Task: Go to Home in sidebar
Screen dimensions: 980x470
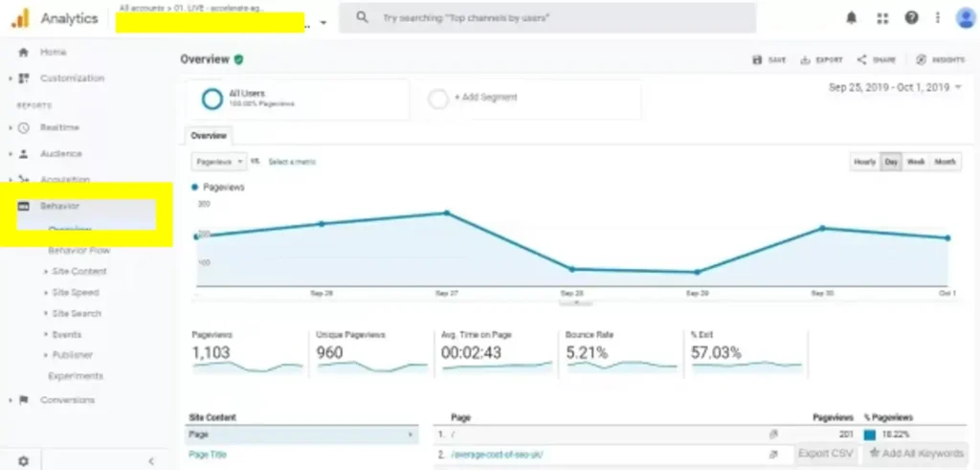Action: click(x=53, y=53)
